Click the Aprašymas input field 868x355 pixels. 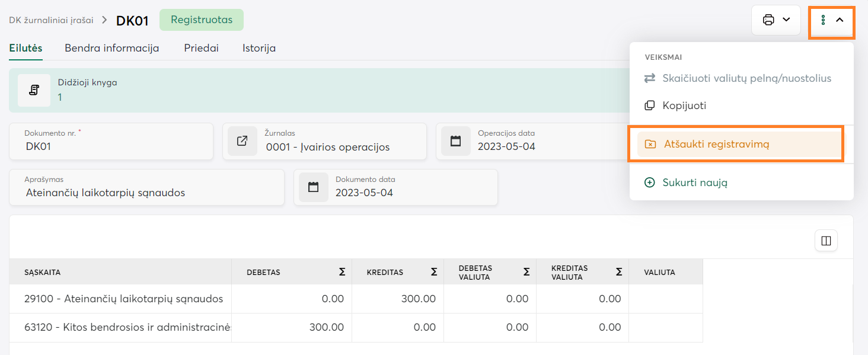tap(146, 193)
